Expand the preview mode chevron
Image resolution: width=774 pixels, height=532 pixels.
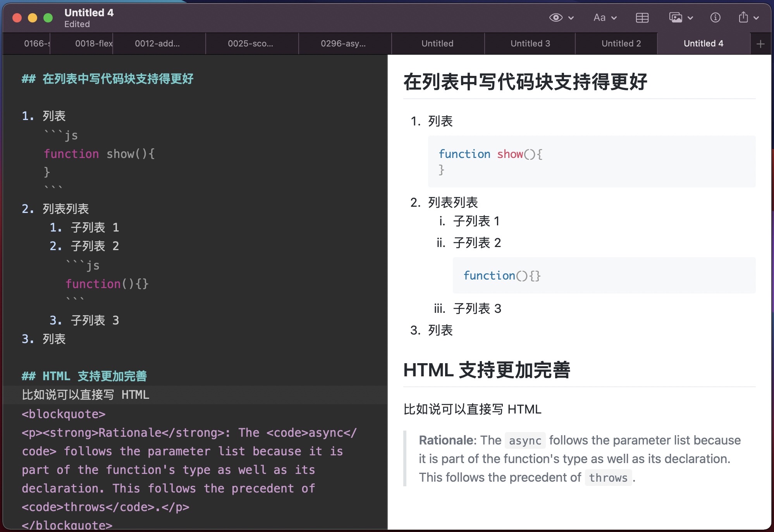click(571, 18)
